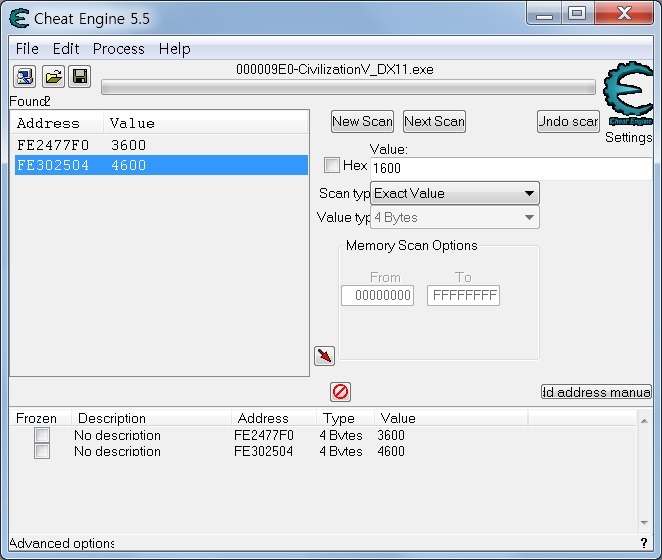Click the process name CivilizationV_DX11.exe label
The image size is (662, 560).
coord(335,69)
